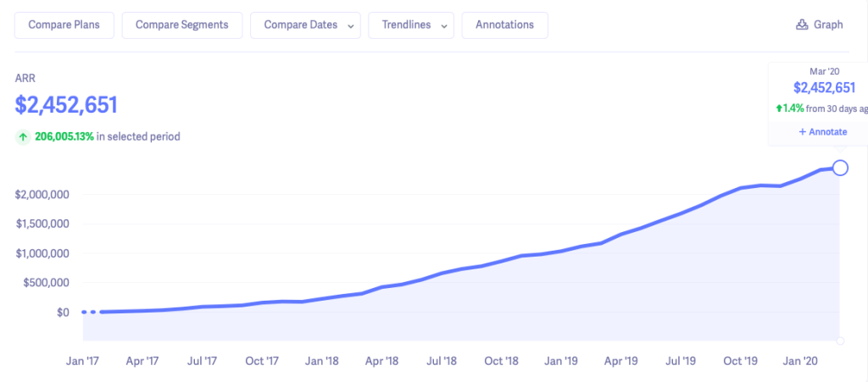Select the Mar '20 data point circle
Image resolution: width=868 pixels, height=382 pixels.
click(x=840, y=168)
